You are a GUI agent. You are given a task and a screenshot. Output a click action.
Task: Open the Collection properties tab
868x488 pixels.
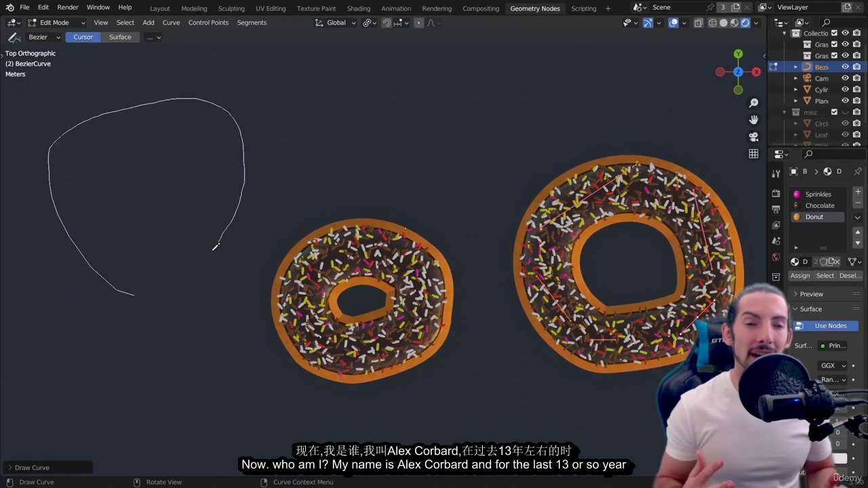776,277
